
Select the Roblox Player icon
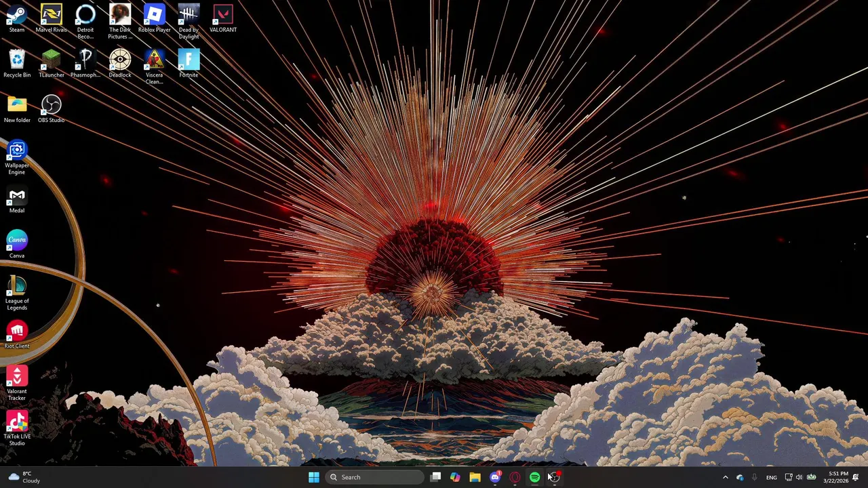click(x=155, y=18)
